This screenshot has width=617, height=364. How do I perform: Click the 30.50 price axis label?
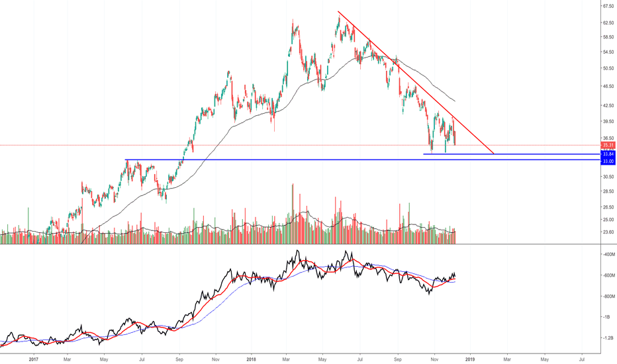(608, 176)
